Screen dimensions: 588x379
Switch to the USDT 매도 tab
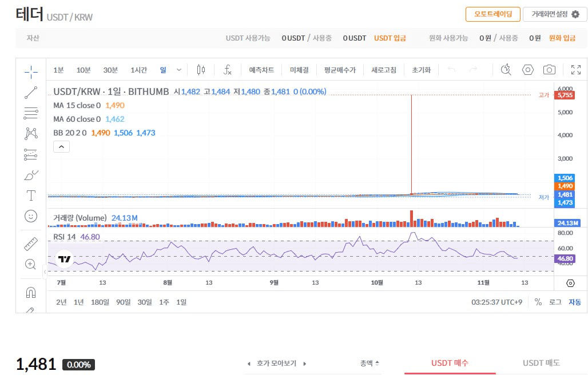click(x=541, y=363)
